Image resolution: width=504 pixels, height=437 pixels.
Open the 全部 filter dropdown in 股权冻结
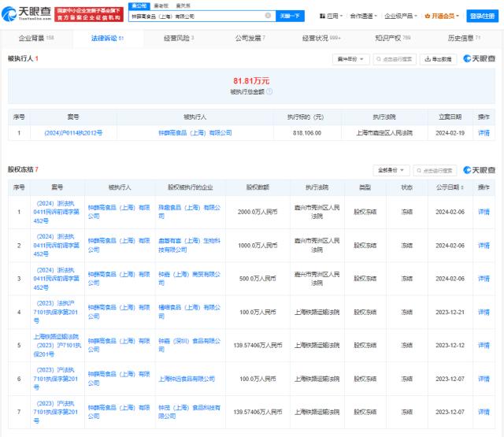point(391,170)
